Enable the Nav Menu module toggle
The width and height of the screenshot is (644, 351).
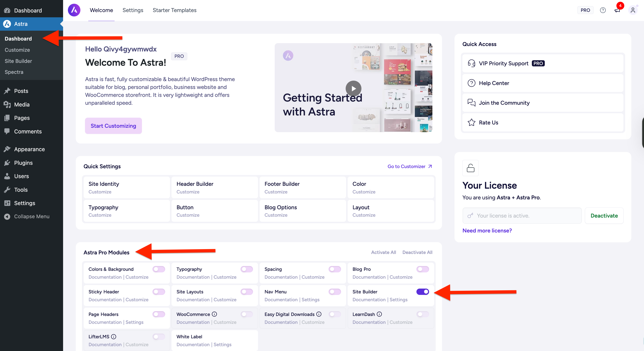click(x=335, y=292)
